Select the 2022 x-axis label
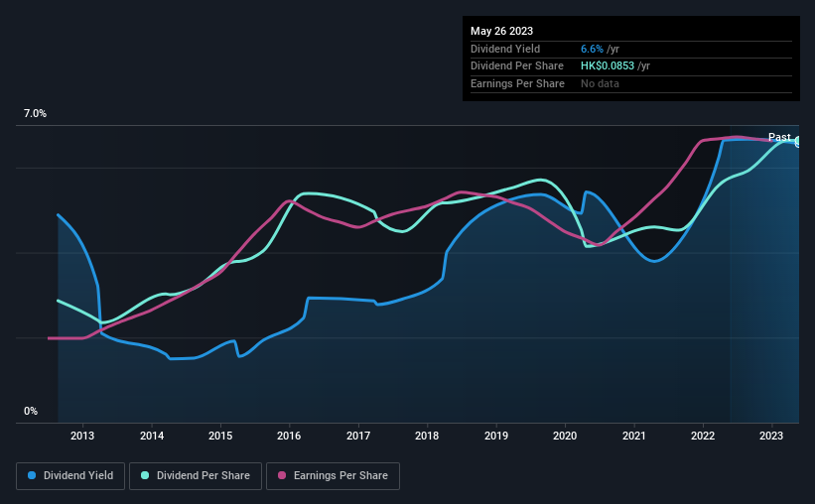 (x=703, y=436)
